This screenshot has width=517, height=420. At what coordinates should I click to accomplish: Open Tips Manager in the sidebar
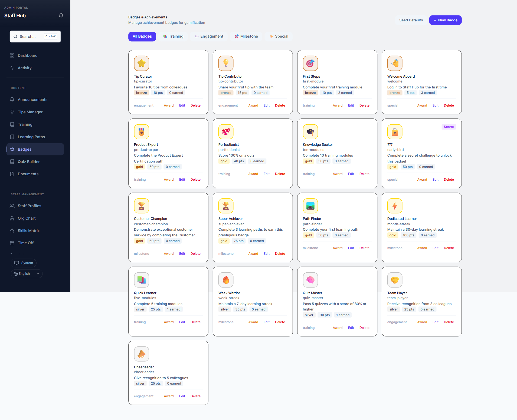point(30,112)
